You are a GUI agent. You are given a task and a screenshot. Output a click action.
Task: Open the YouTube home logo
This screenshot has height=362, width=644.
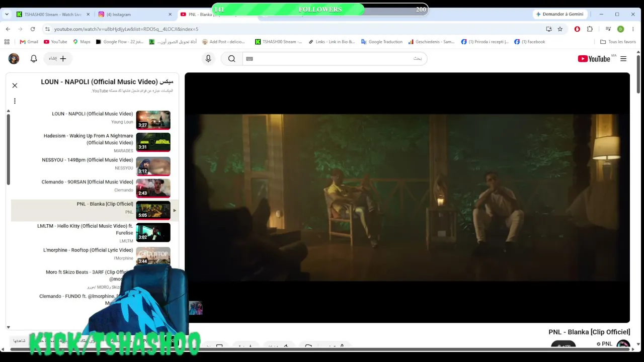pyautogui.click(x=594, y=59)
